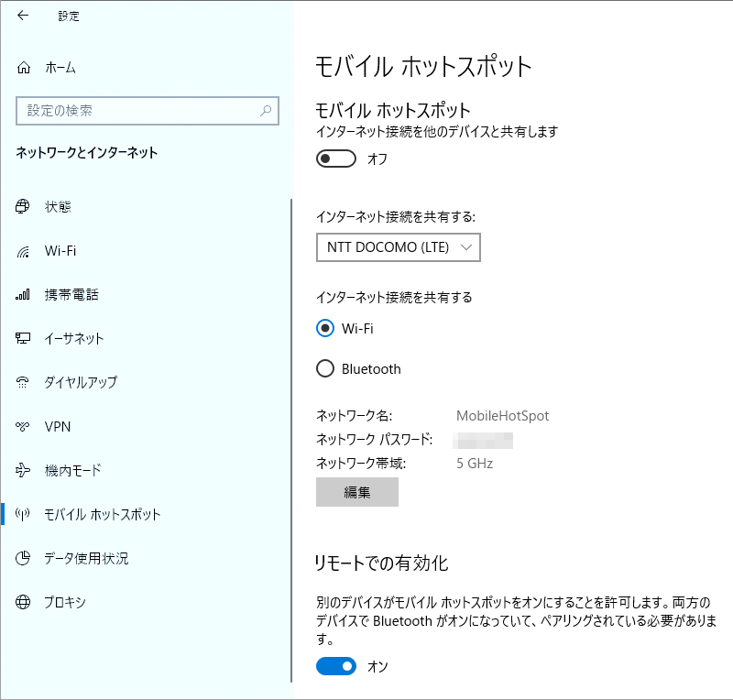Go to the Proxy settings page

coord(65,603)
